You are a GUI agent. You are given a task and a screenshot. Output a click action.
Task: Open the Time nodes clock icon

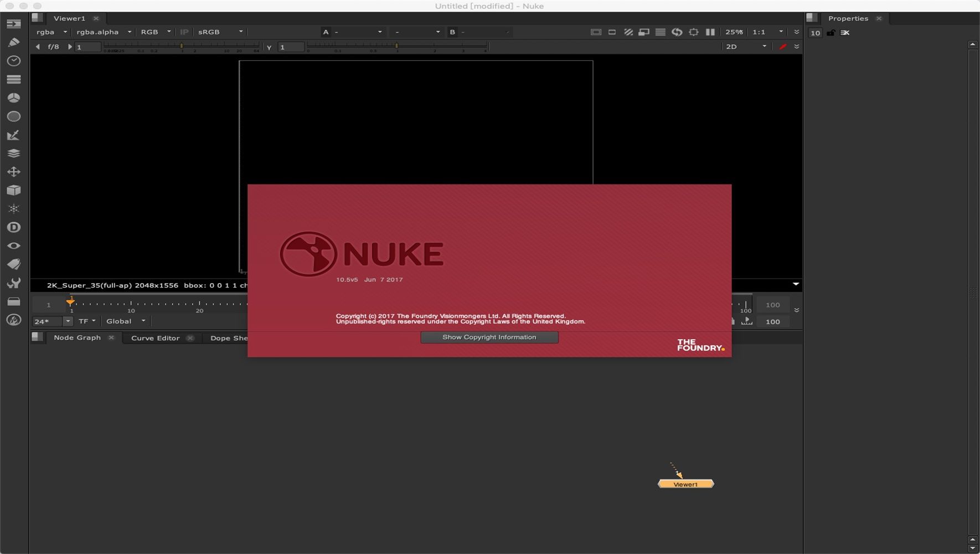click(14, 61)
